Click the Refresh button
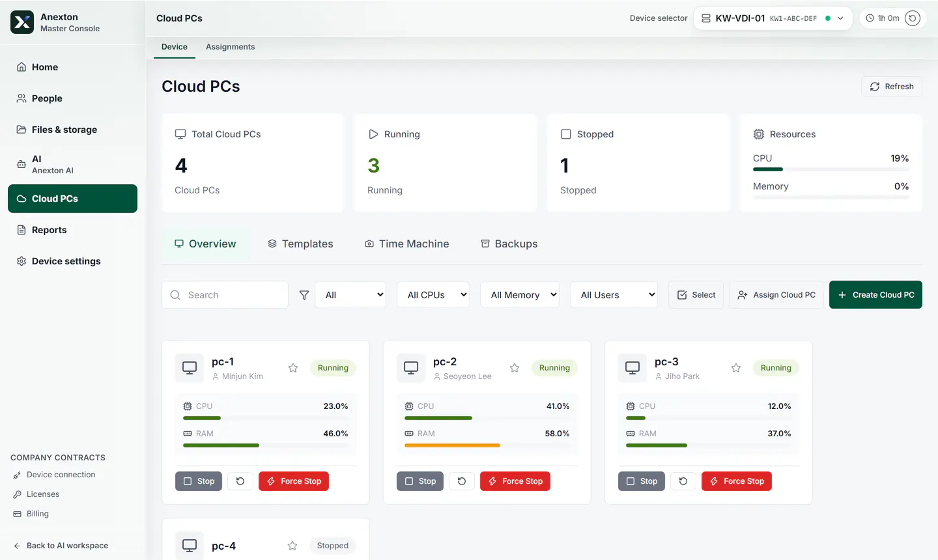938x560 pixels. tap(892, 87)
